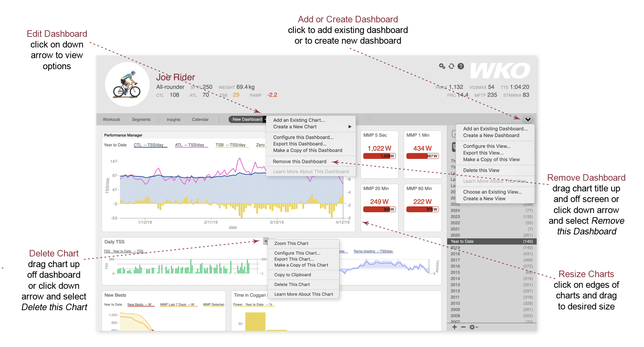The height and width of the screenshot is (347, 644).
Task: Click the MMP 20 Min red progress bar
Action: [x=379, y=209]
